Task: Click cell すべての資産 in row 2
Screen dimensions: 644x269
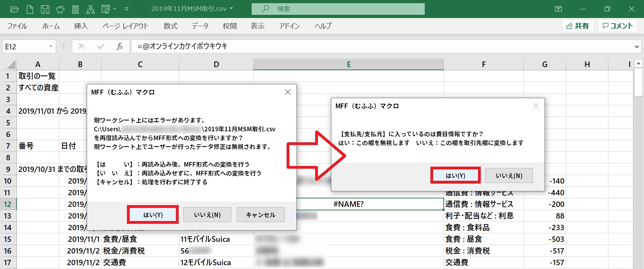Action: pos(38,88)
